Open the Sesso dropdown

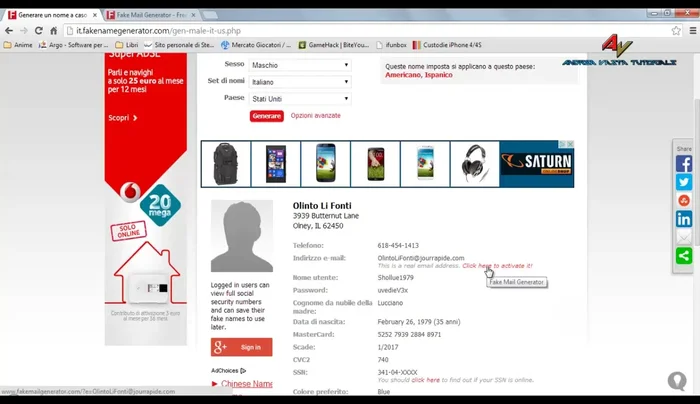click(301, 65)
